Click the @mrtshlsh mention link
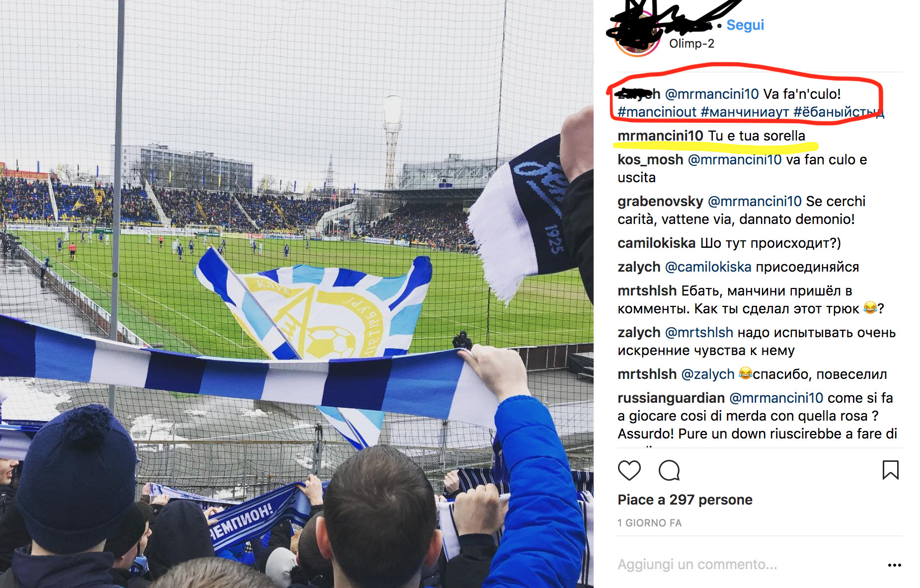This screenshot has height=588, width=920. [x=699, y=333]
